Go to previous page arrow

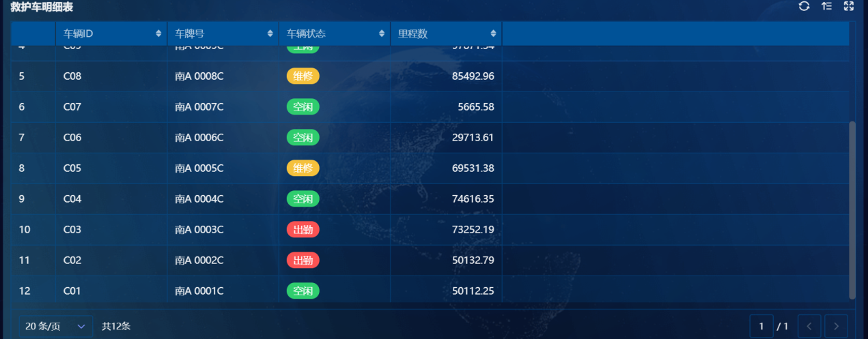[809, 326]
